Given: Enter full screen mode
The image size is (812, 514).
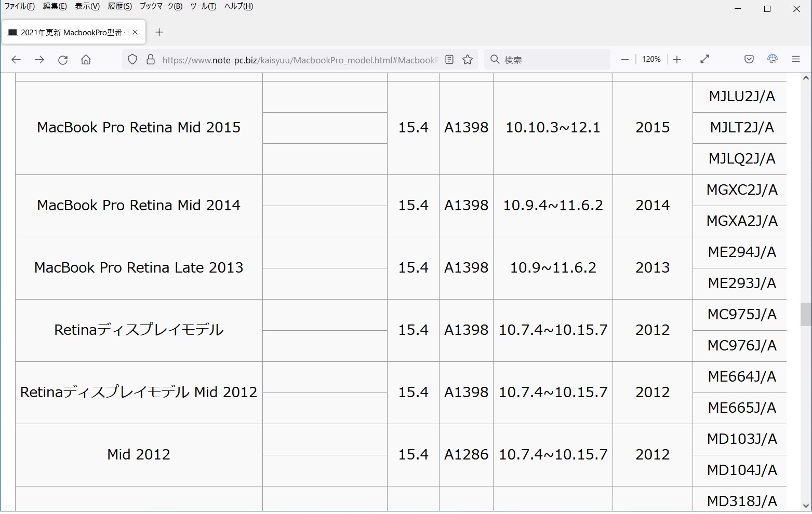Looking at the screenshot, I should click(705, 60).
